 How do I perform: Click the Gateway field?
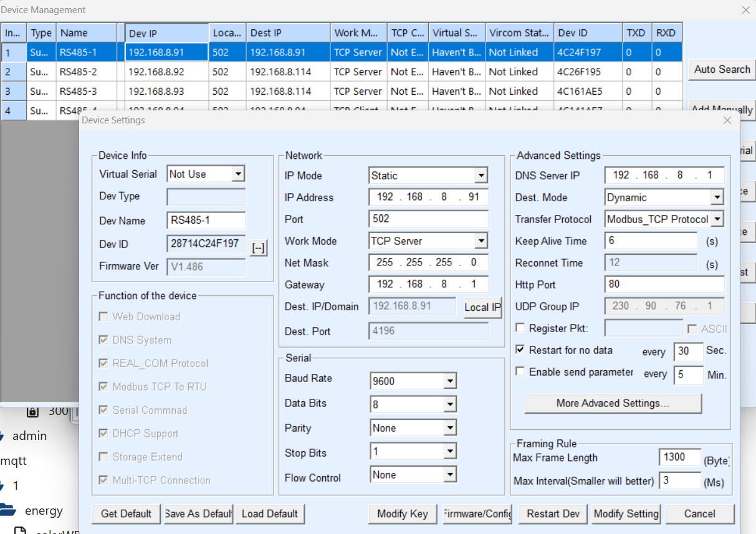[429, 285]
